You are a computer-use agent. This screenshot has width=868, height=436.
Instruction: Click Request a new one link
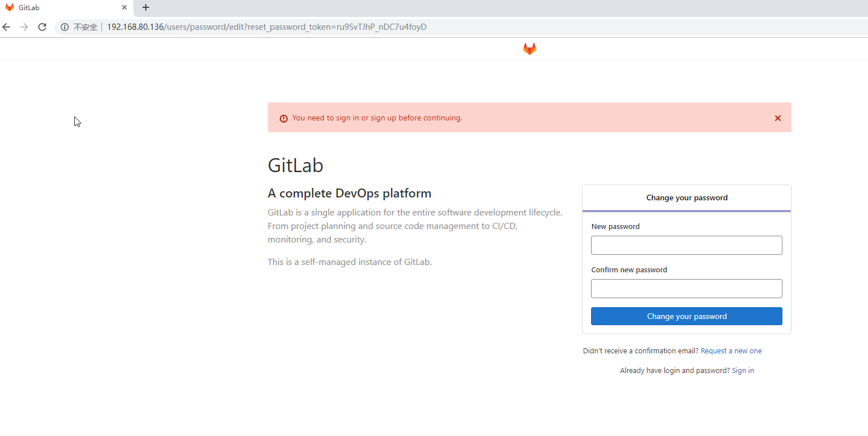[731, 351]
